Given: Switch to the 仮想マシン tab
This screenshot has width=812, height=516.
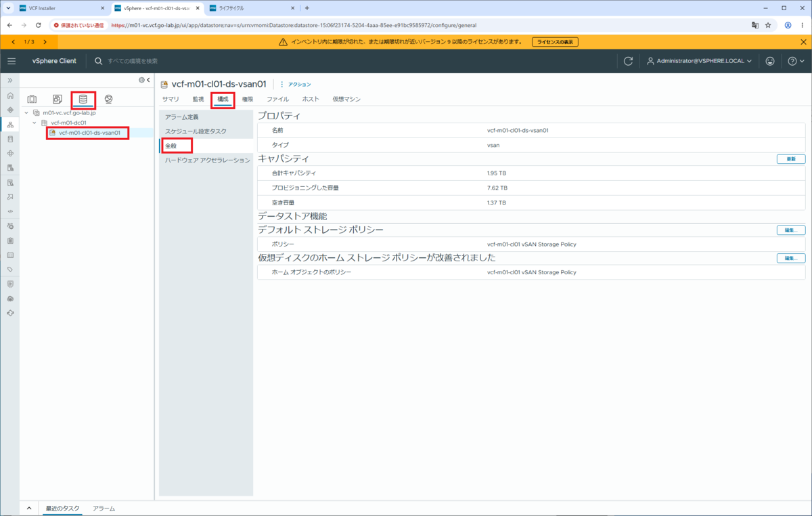Looking at the screenshot, I should (x=346, y=100).
